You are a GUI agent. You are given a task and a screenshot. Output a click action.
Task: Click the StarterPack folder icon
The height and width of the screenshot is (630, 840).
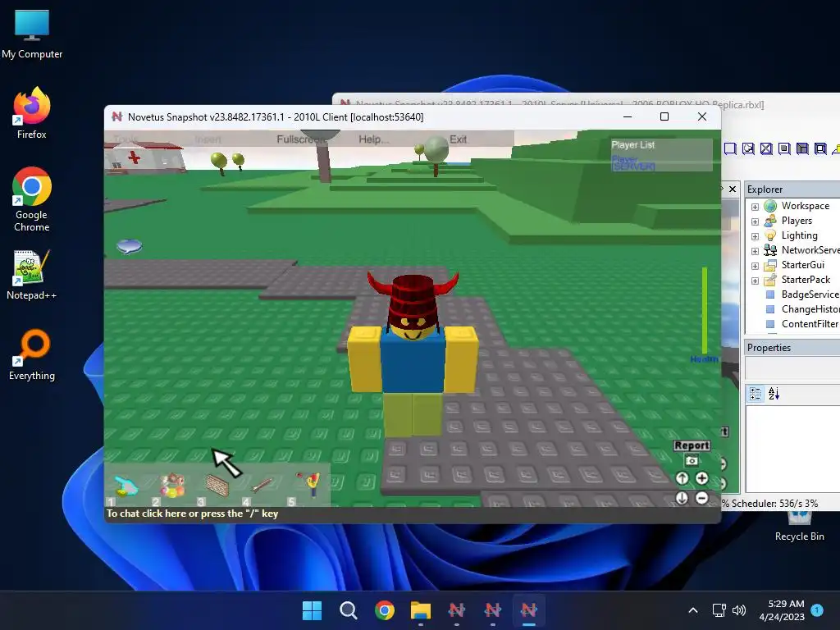pos(770,280)
